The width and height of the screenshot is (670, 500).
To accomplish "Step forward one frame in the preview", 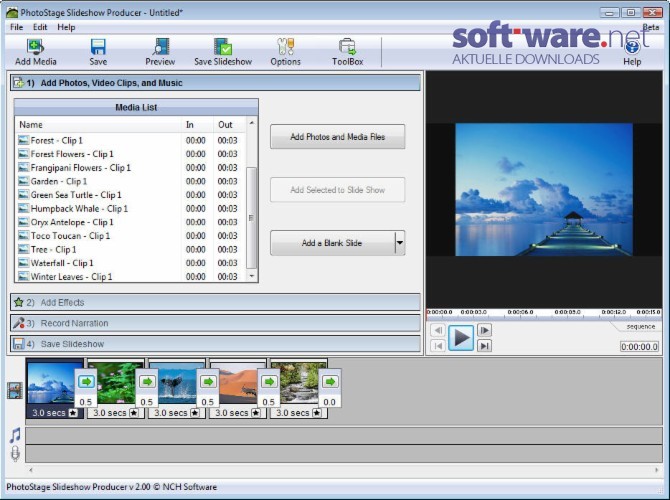I will tap(484, 330).
